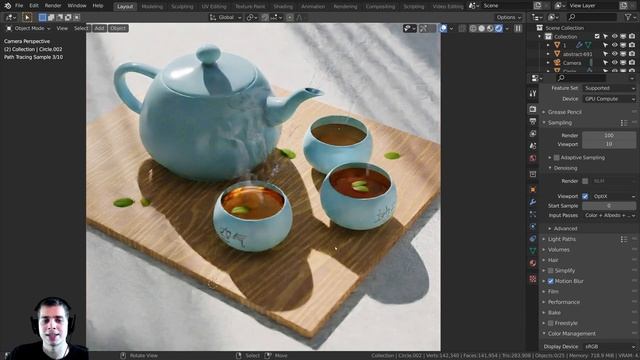This screenshot has height=360, width=640.
Task: Open the Feature Set dropdown
Action: coord(609,89)
